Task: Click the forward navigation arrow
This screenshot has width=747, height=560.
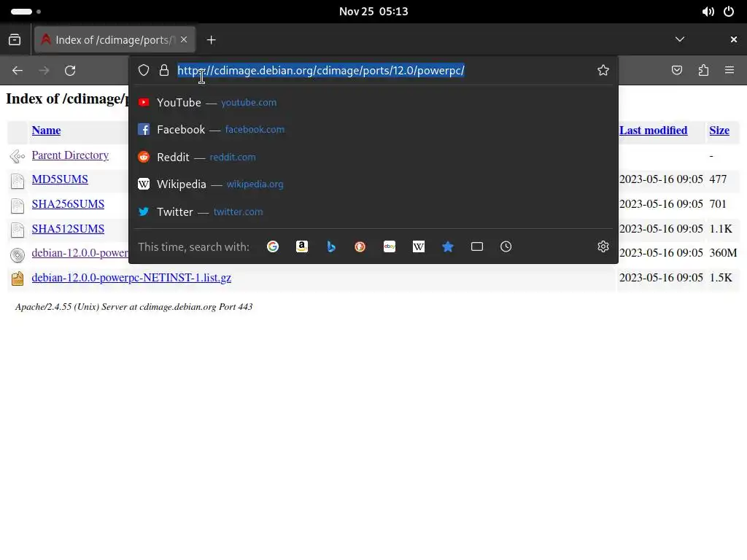Action: point(44,71)
